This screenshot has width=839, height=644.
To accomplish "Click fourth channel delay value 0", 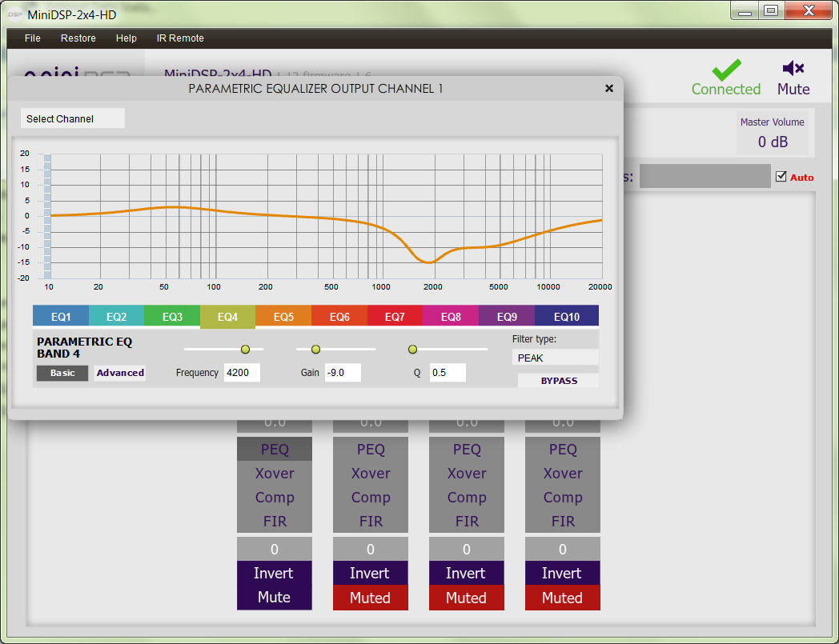I will 563,550.
